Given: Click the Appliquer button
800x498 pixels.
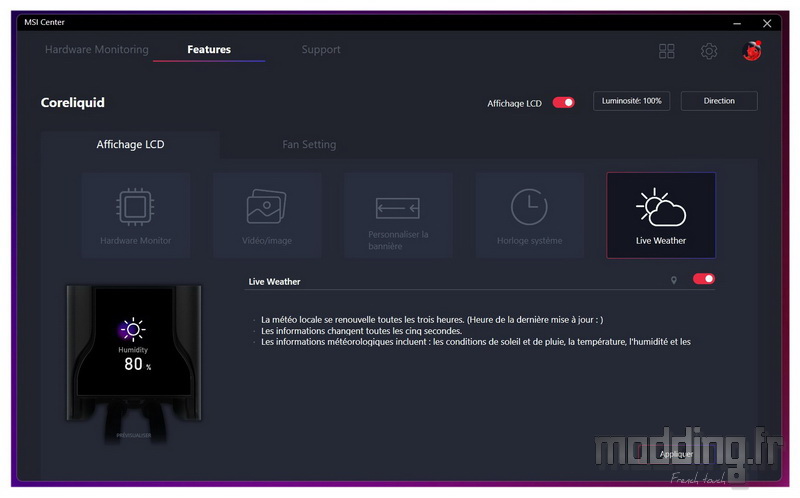Looking at the screenshot, I should click(x=676, y=454).
